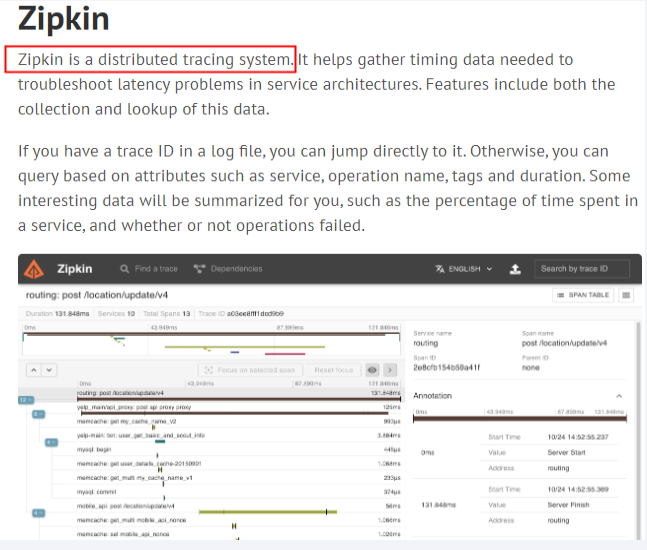
Task: Click the Service name routing value
Action: (426, 343)
